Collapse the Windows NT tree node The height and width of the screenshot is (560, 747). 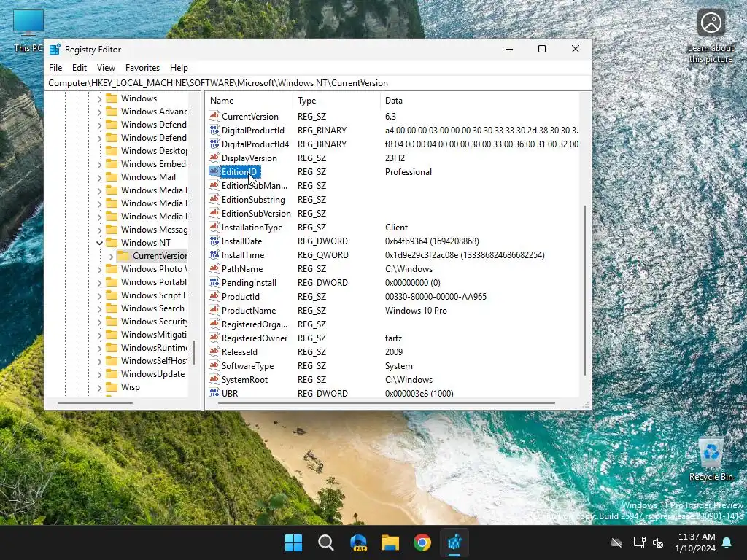(x=99, y=243)
